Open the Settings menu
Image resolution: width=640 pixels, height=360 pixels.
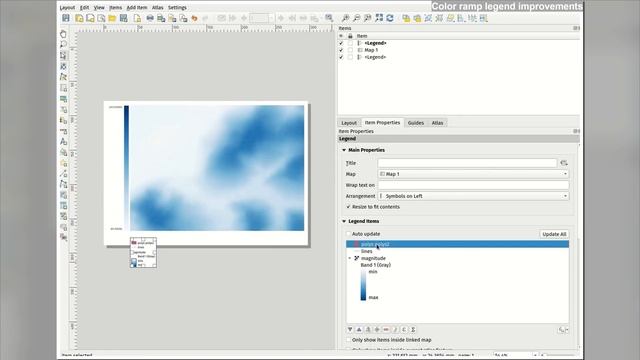point(177,7)
